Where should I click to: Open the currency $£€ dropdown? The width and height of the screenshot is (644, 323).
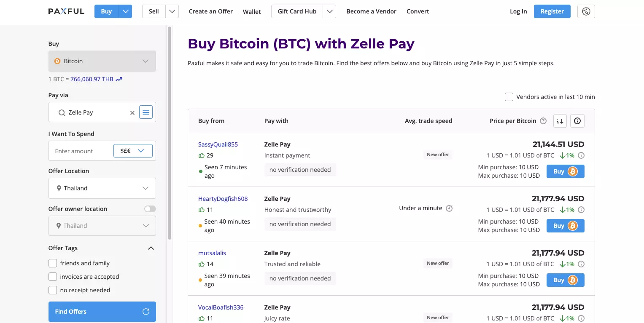pos(133,151)
